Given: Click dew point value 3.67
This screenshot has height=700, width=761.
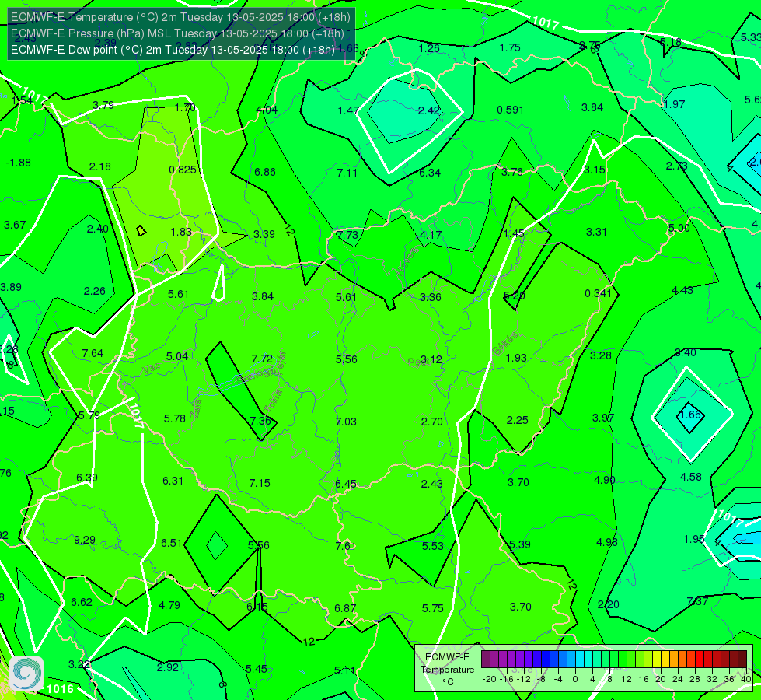Looking at the screenshot, I should click(15, 225).
